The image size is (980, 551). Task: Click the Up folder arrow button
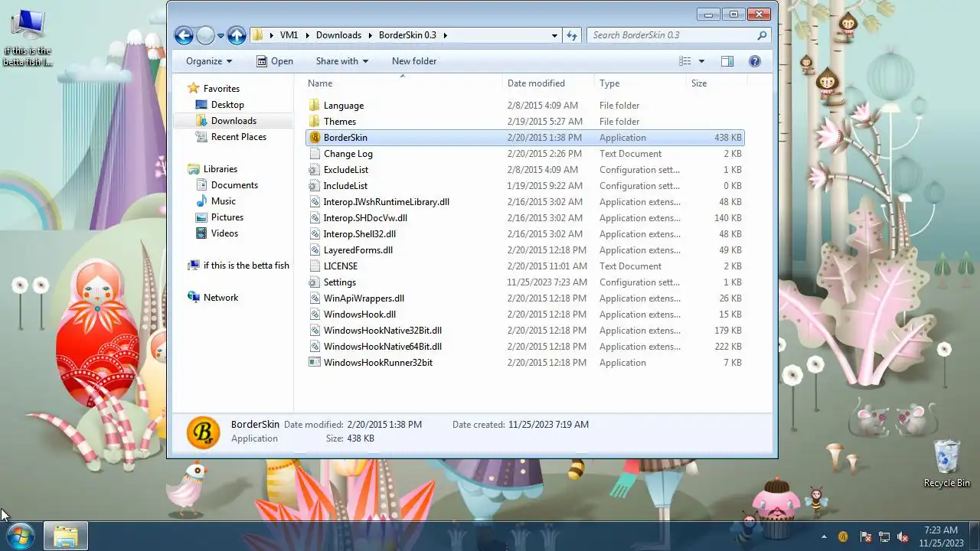point(237,35)
